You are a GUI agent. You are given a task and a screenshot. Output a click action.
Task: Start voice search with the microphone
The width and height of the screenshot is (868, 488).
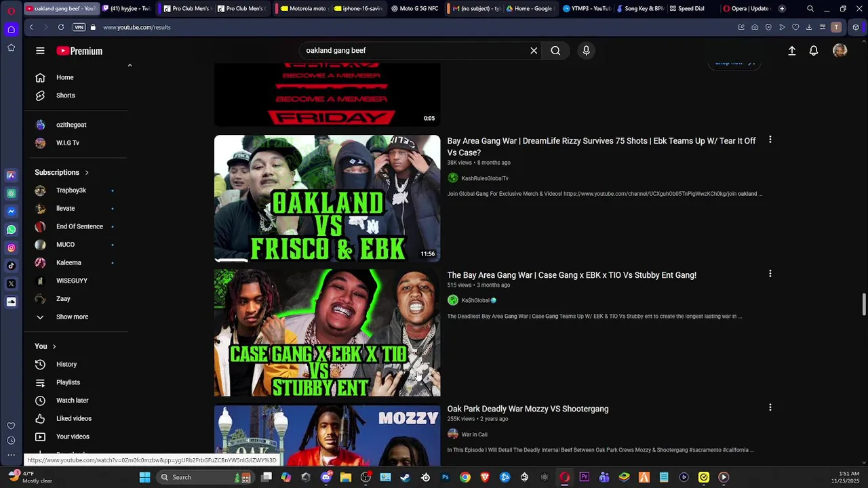coord(587,51)
